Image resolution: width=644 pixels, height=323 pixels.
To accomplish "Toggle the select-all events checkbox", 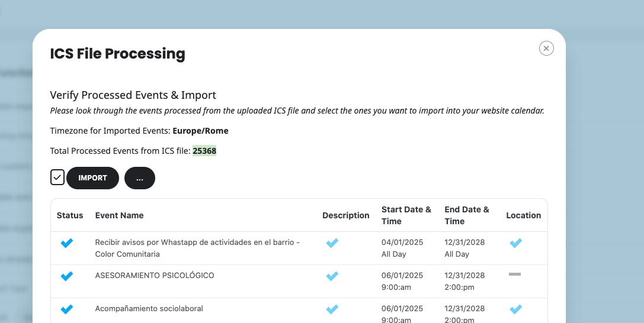I will pyautogui.click(x=57, y=177).
